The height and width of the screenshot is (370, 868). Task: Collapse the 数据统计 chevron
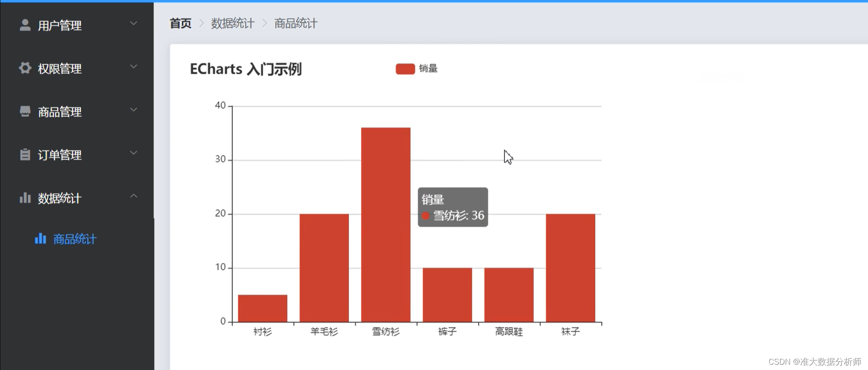tap(134, 196)
